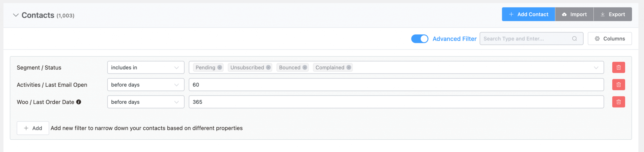Turn off the Advanced Filter toggle
Viewport: 644px width, 152px height.
pos(419,39)
